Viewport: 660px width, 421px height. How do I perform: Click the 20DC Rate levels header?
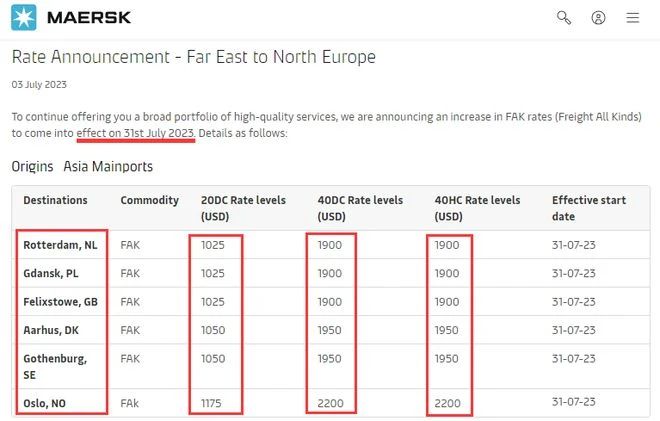243,208
